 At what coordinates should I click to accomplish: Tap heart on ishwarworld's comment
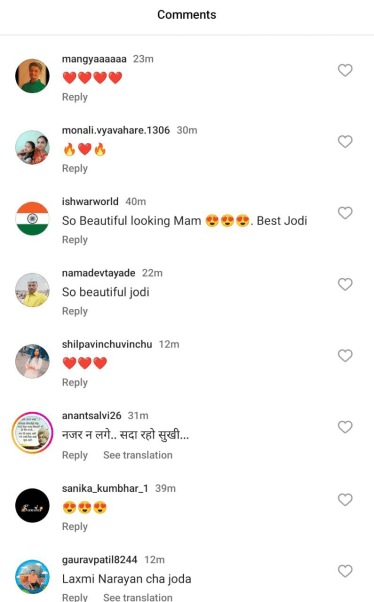(345, 213)
